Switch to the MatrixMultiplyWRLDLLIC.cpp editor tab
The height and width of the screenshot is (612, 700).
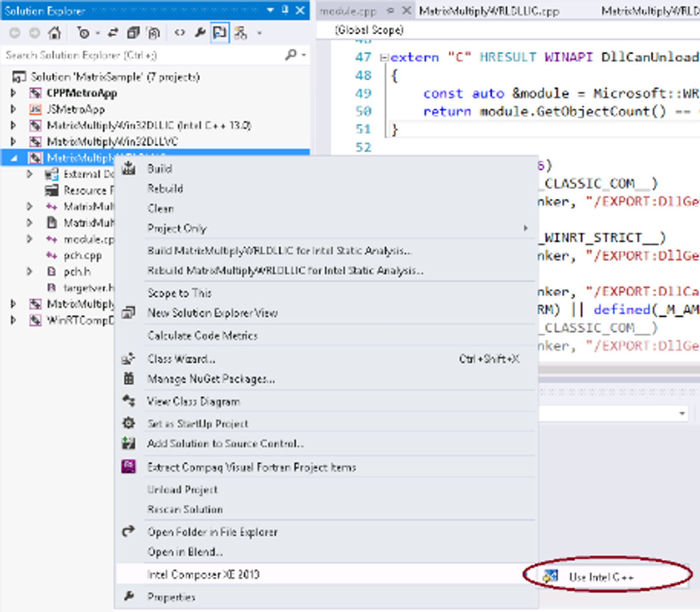(489, 11)
